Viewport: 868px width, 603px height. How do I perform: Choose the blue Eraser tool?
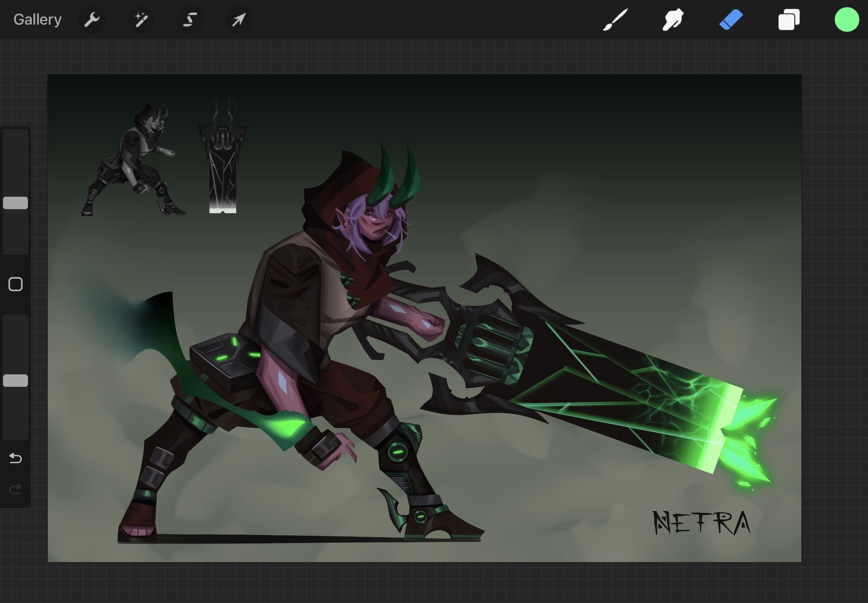[731, 20]
